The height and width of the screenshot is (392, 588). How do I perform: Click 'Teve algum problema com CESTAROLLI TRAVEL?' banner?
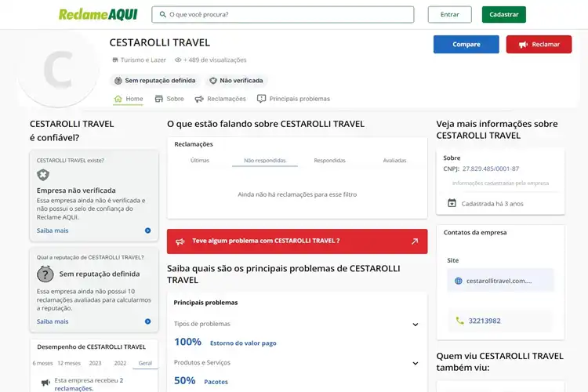297,241
